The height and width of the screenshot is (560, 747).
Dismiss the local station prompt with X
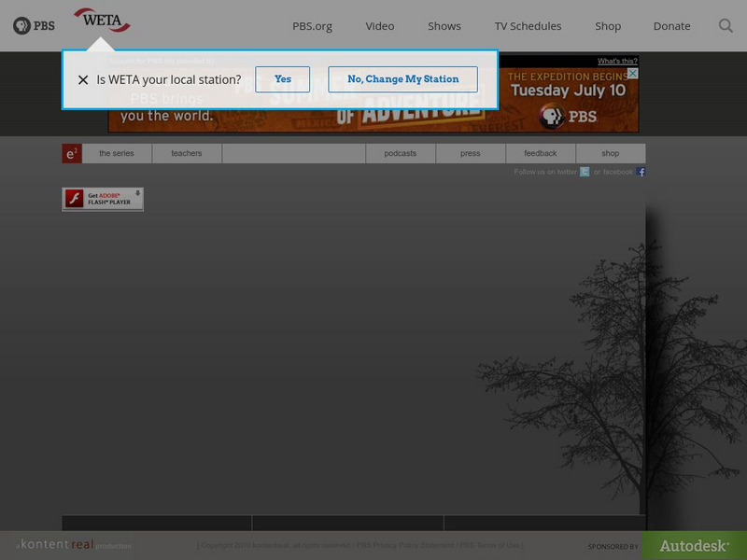(x=83, y=80)
